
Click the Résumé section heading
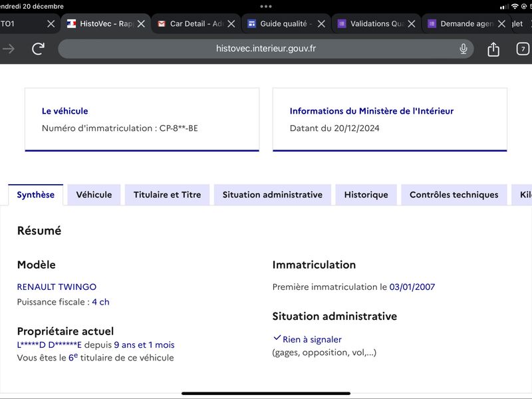point(39,231)
